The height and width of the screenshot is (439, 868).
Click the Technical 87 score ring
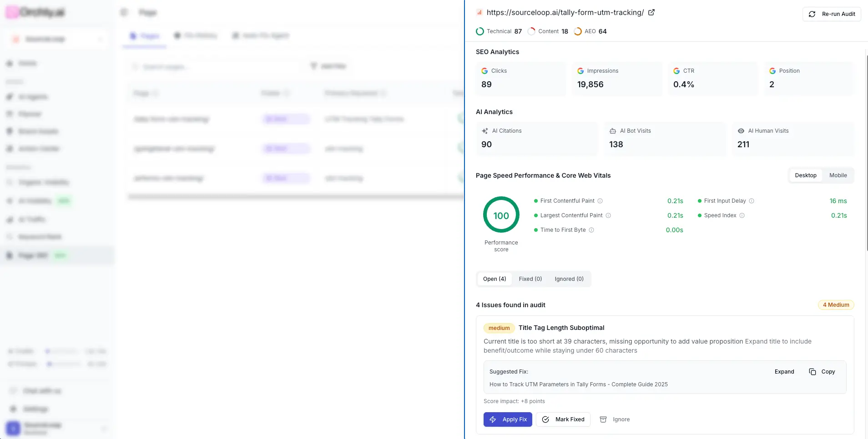point(480,31)
